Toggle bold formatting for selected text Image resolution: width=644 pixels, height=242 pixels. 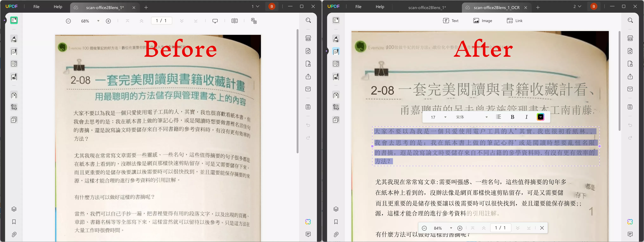(512, 117)
